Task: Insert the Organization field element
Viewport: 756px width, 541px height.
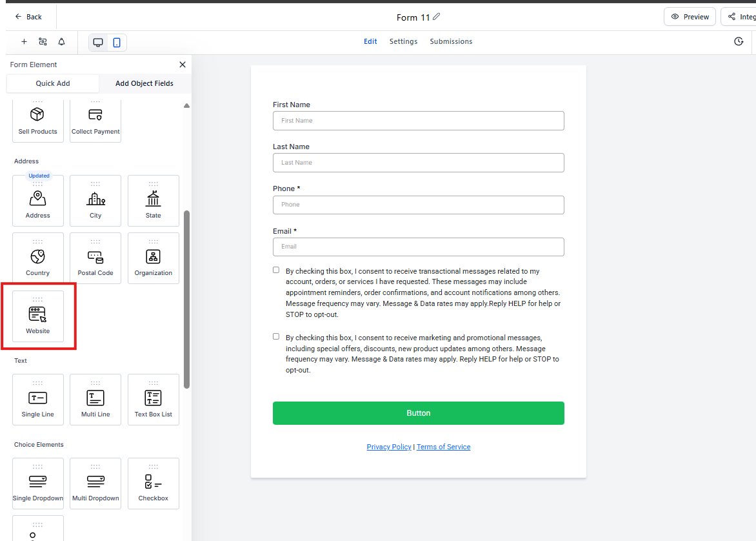Action: [154, 258]
